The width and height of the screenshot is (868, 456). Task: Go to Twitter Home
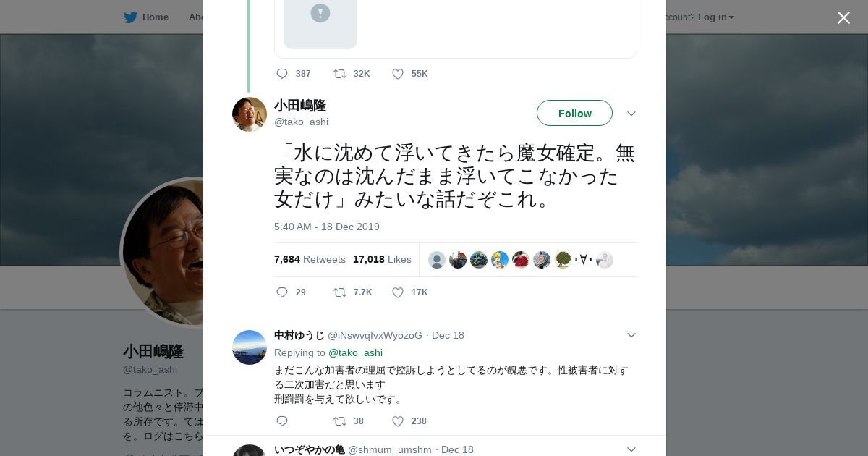pos(146,17)
